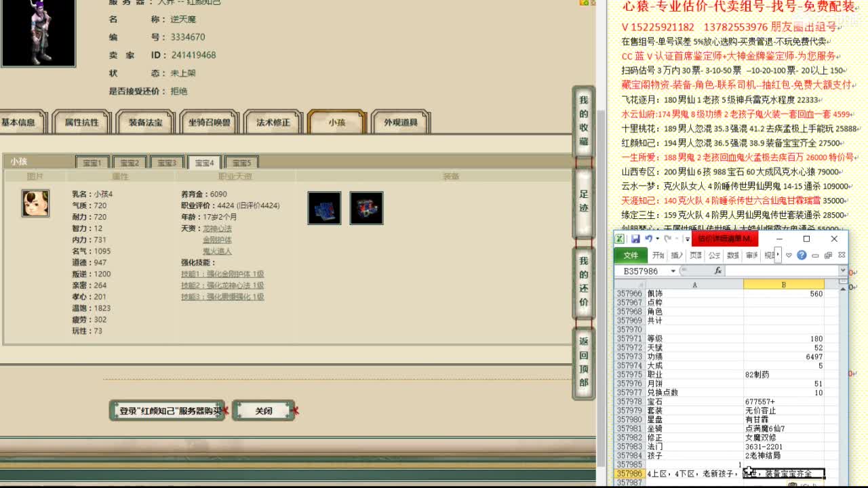868x488 pixels.
Task: Click the Excel icon in the taskbar
Action: pos(619,239)
